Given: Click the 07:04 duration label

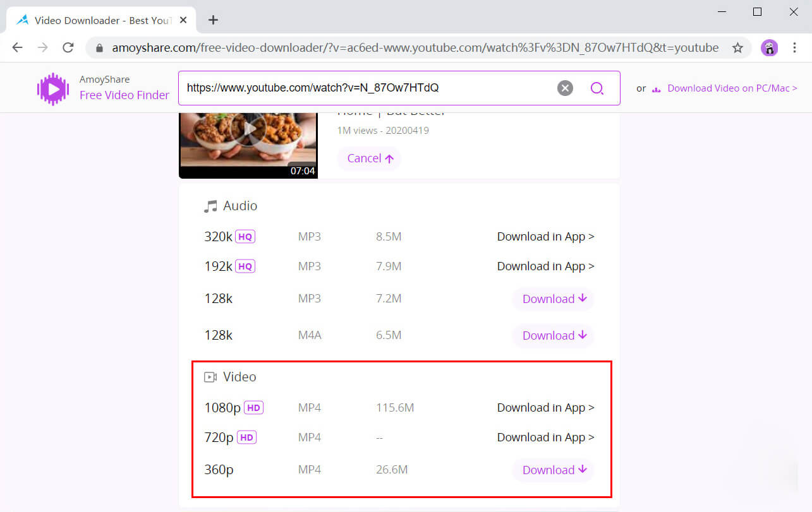Looking at the screenshot, I should pyautogui.click(x=303, y=171).
